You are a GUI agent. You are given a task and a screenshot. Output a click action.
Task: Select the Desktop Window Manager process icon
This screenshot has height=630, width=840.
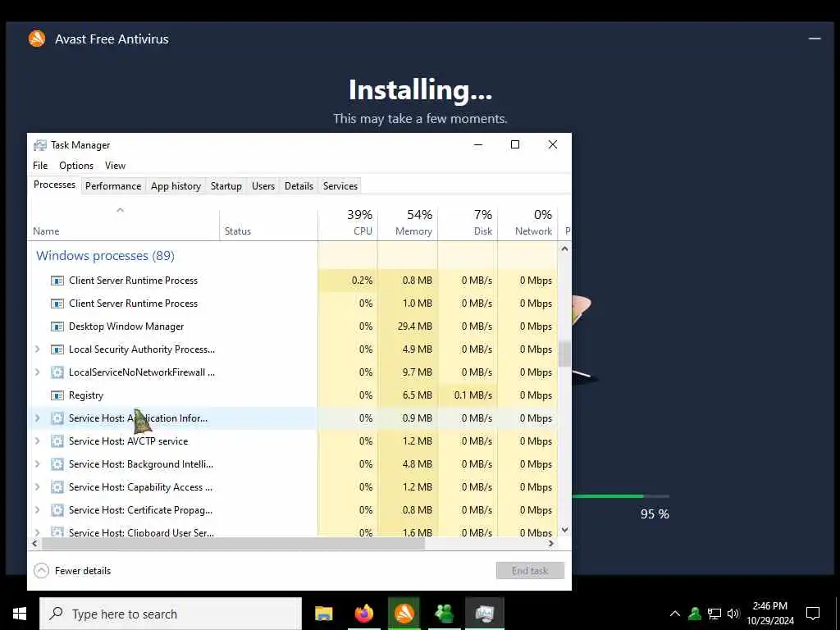pos(57,326)
